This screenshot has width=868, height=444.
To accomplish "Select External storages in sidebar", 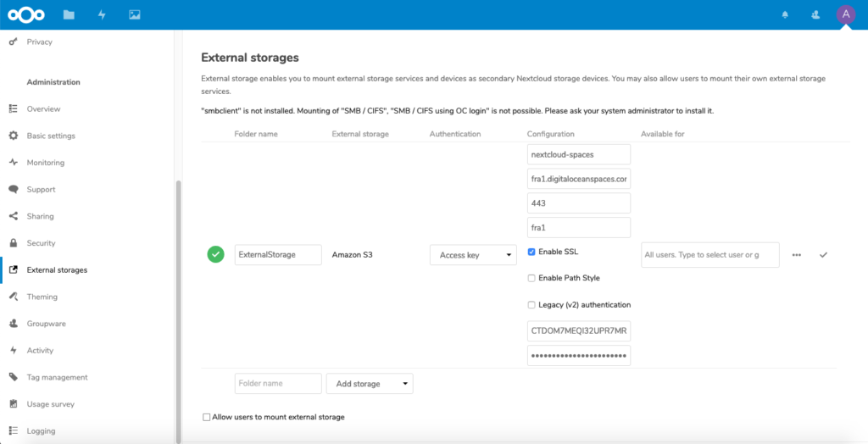I will coord(57,270).
